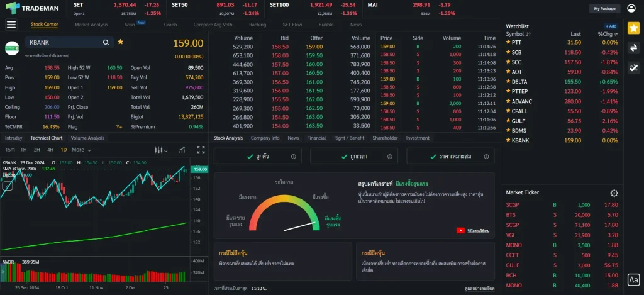Click the buy-sell strength gauge
Image resolution: width=644 pixels, height=295 pixels.
coord(282,214)
